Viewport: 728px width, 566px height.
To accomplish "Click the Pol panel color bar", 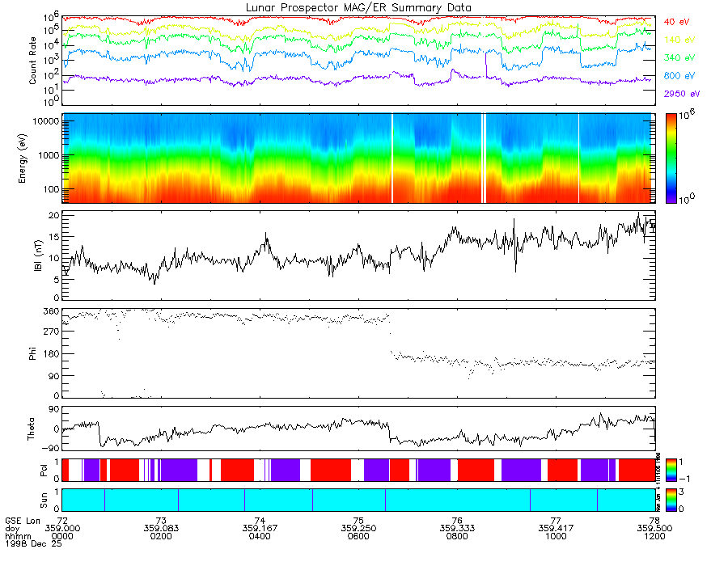I will [x=671, y=471].
